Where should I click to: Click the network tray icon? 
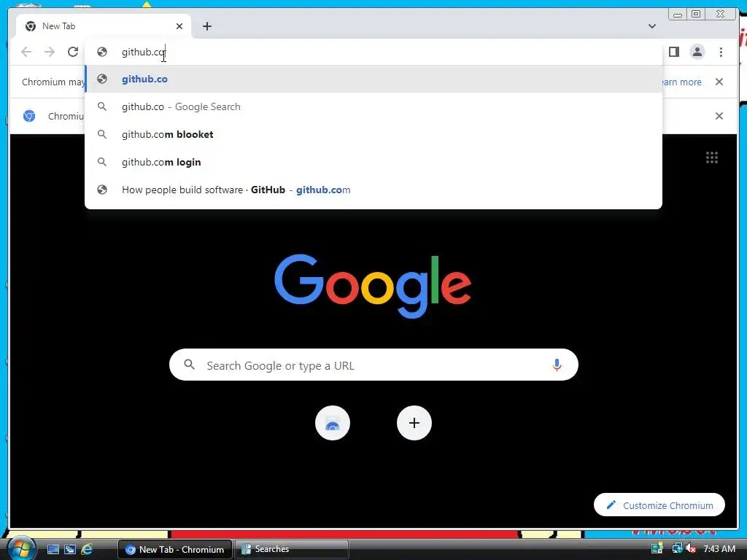(x=677, y=549)
